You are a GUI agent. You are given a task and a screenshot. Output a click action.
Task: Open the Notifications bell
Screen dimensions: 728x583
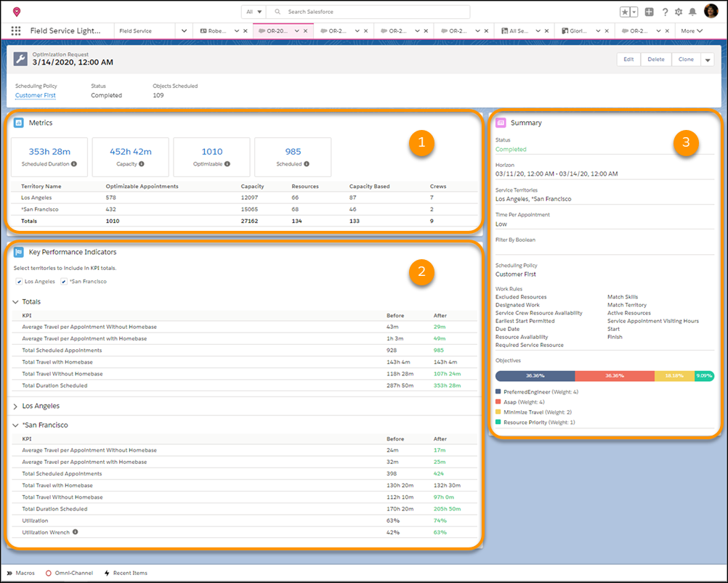(692, 12)
